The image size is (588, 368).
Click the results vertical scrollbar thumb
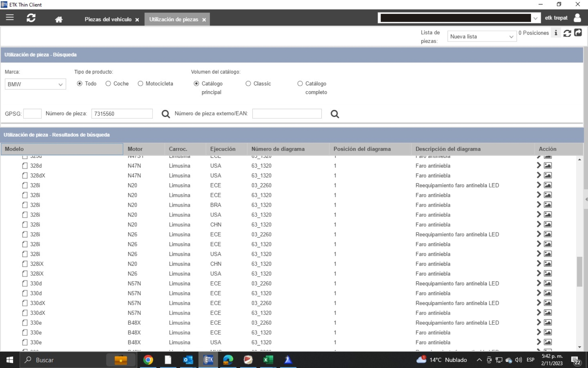[579, 271]
